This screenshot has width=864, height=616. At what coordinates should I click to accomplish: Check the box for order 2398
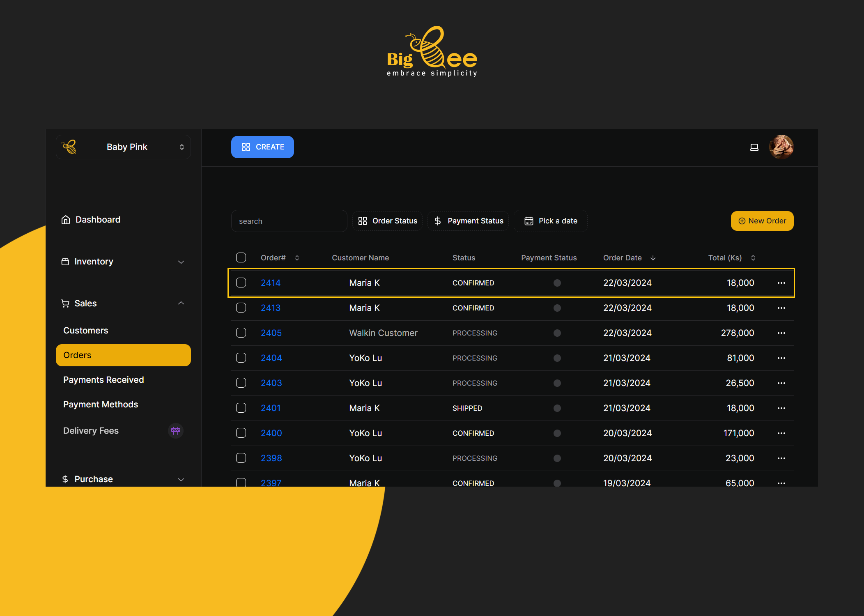pyautogui.click(x=241, y=458)
